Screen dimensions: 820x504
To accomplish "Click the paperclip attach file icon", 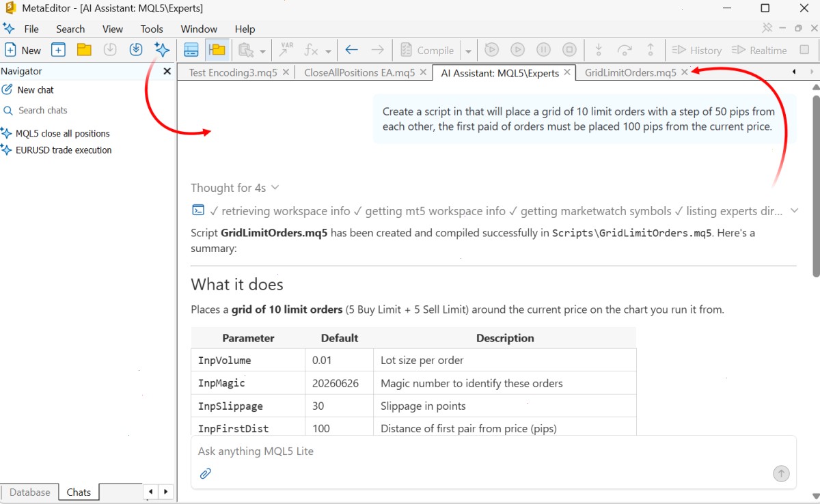I will click(x=205, y=473).
